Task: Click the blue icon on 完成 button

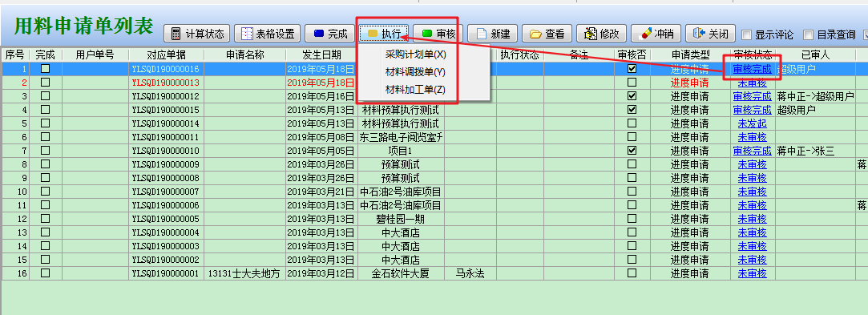Action: coord(318,34)
